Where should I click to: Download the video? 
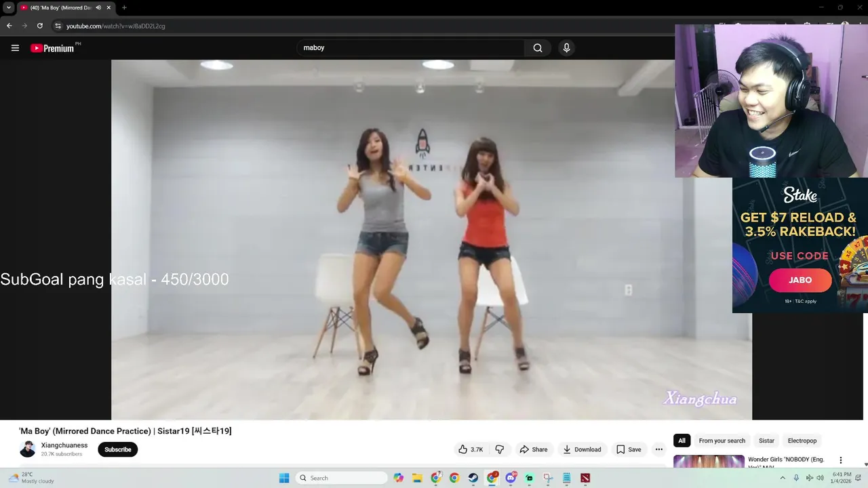[582, 449]
